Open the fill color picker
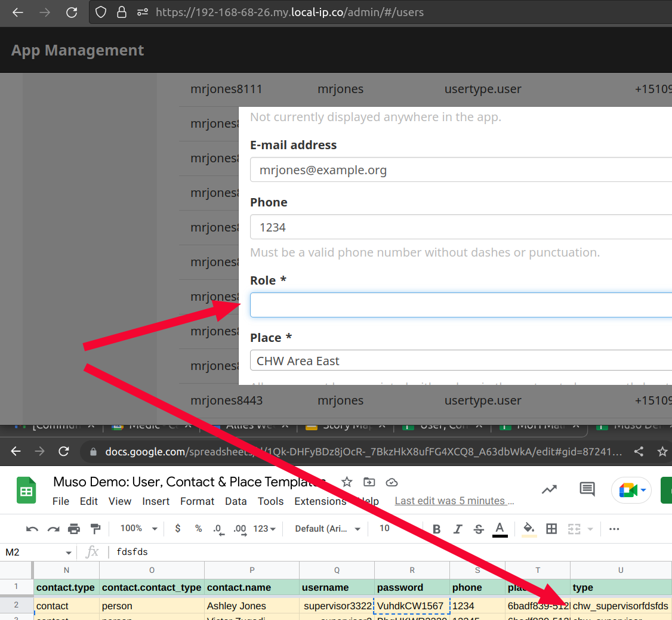Screen dimensions: 672x620 pyautogui.click(x=529, y=529)
